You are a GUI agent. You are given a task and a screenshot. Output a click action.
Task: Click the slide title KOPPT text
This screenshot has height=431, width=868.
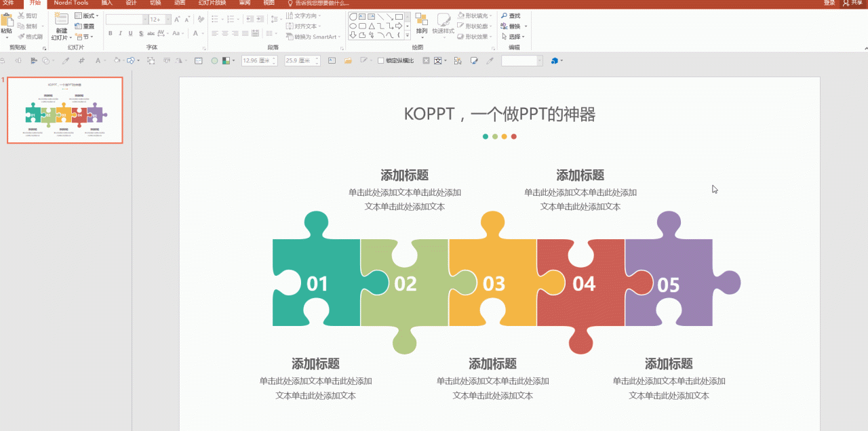(500, 114)
